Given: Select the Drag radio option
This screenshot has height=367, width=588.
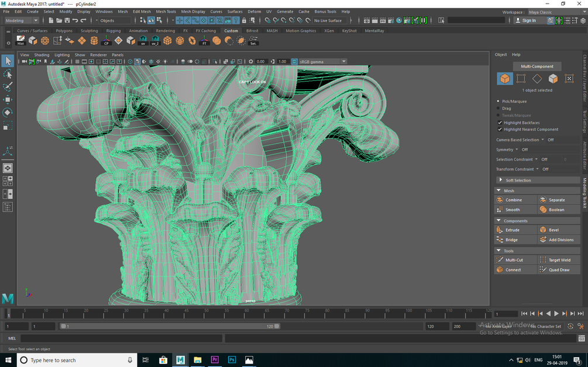Looking at the screenshot, I should [x=498, y=108].
